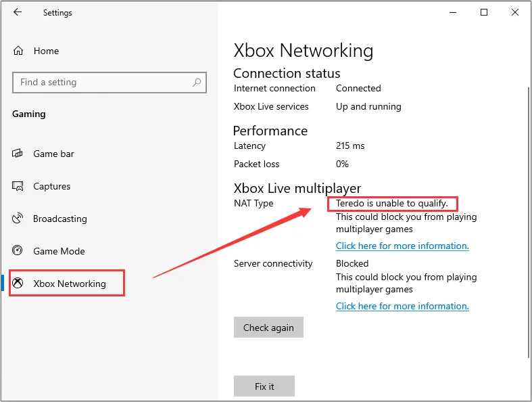Click the back arrow icon
The width and height of the screenshot is (532, 402).
point(18,12)
